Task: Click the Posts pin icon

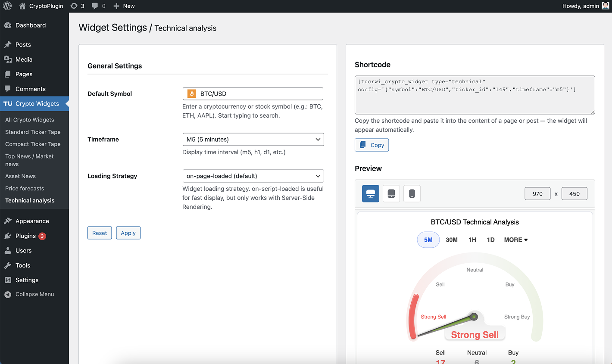Action: point(8,45)
